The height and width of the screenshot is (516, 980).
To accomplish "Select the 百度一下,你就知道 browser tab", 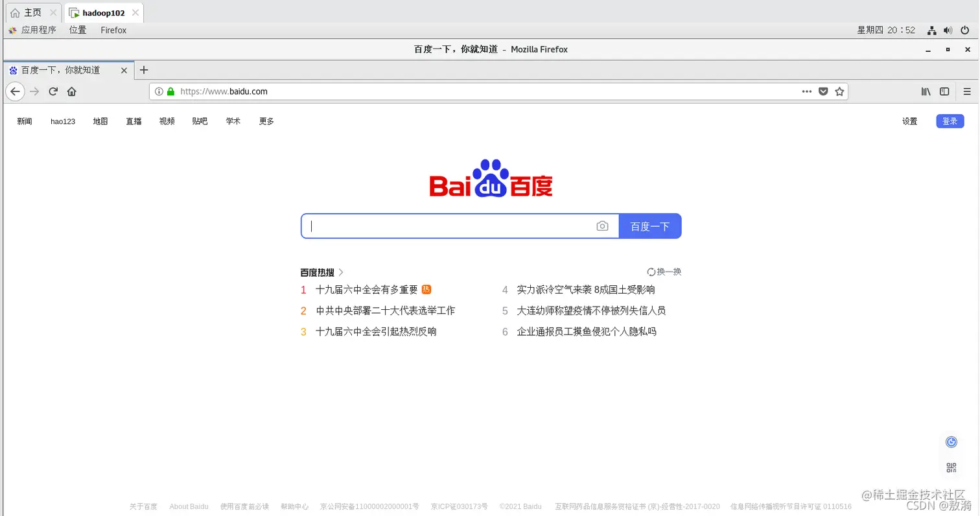I will tap(69, 70).
